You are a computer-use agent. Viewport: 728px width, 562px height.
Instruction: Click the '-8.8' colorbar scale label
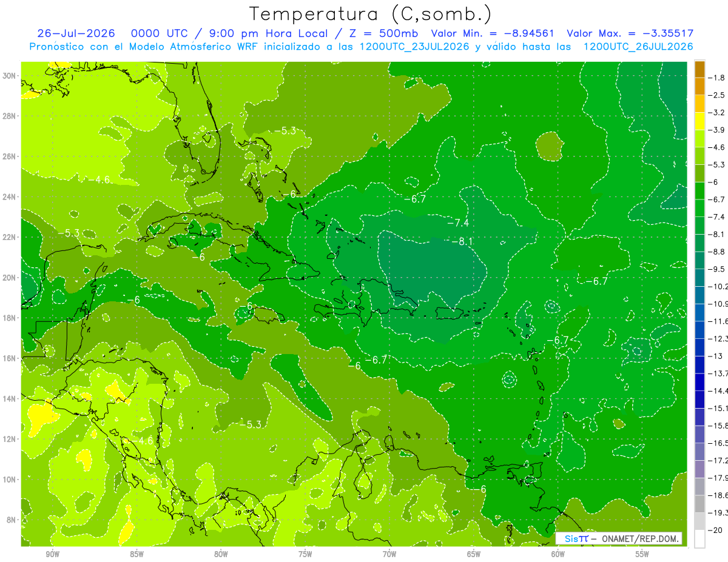pyautogui.click(x=718, y=251)
